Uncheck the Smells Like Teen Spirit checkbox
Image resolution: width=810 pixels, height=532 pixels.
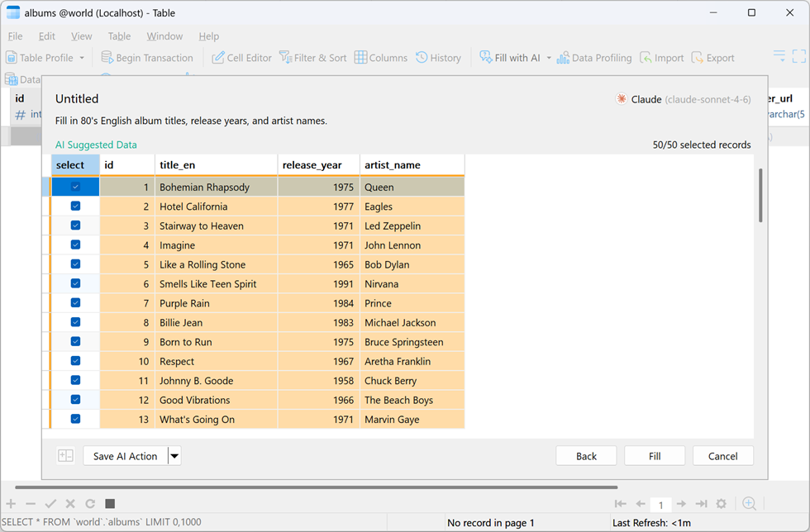pyautogui.click(x=75, y=283)
